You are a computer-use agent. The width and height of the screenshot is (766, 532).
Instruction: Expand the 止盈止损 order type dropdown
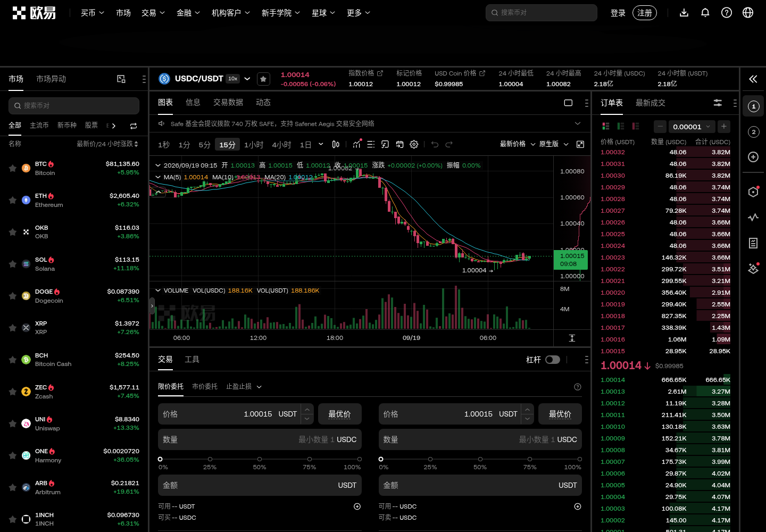(244, 387)
